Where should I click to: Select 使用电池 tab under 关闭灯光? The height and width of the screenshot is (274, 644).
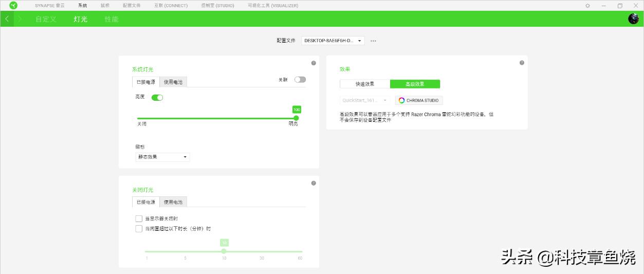pos(173,202)
